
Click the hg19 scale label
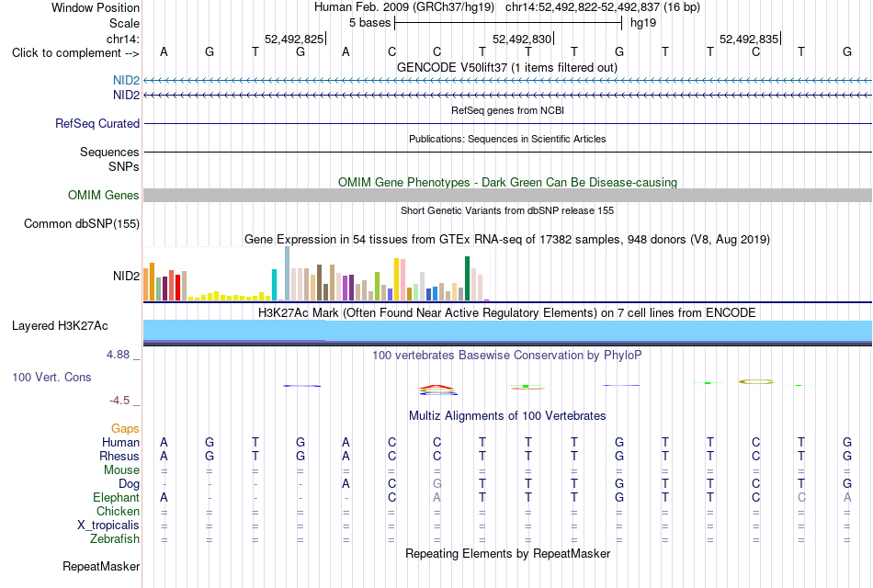(x=643, y=23)
